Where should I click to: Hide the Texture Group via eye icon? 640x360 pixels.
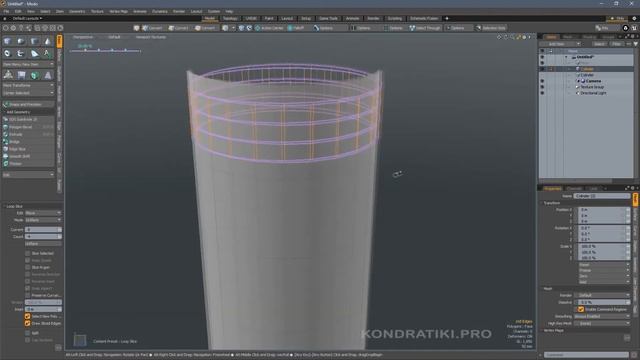(542, 87)
